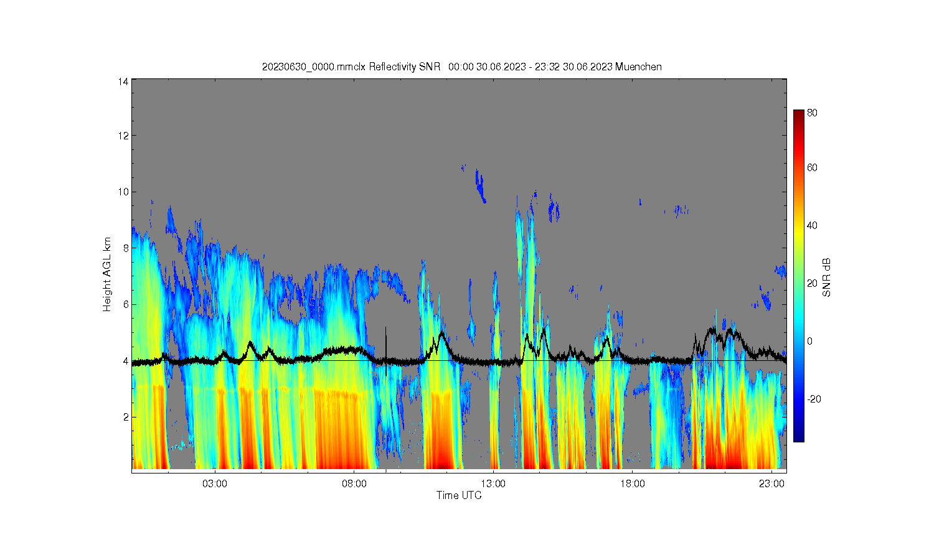Image resolution: width=934 pixels, height=560 pixels.
Task: Click the black spike on the curve near 09:00
Action: 386,351
